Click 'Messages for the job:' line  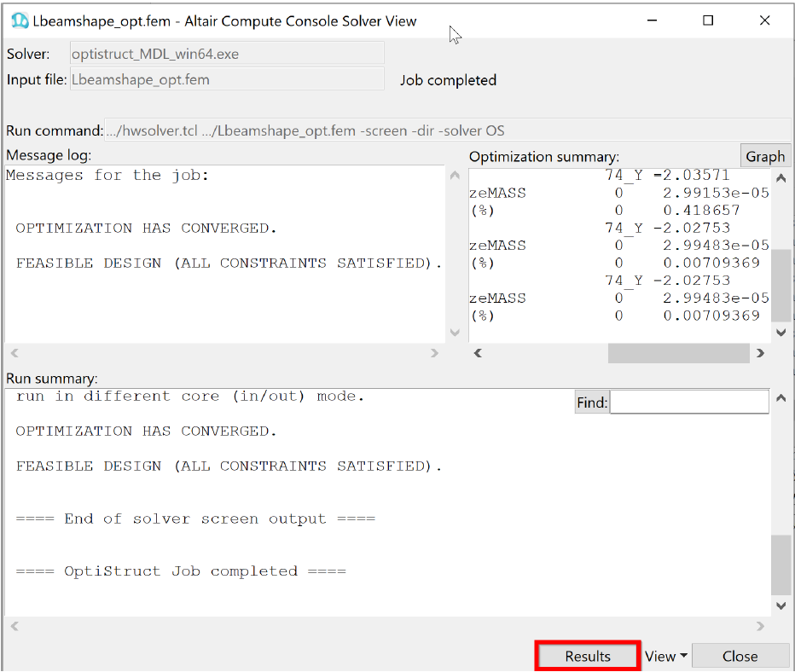coord(107,176)
